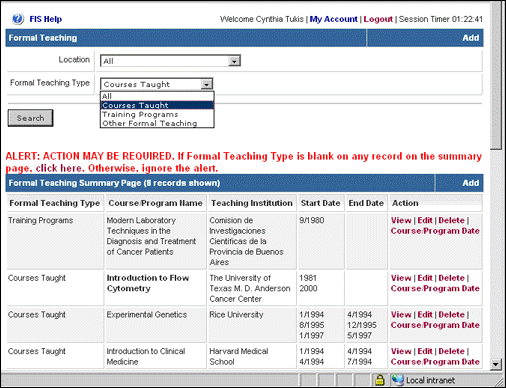Image resolution: width=506 pixels, height=388 pixels.
Task: Click the Introduction to Flow Cytometry course name
Action: [x=148, y=283]
